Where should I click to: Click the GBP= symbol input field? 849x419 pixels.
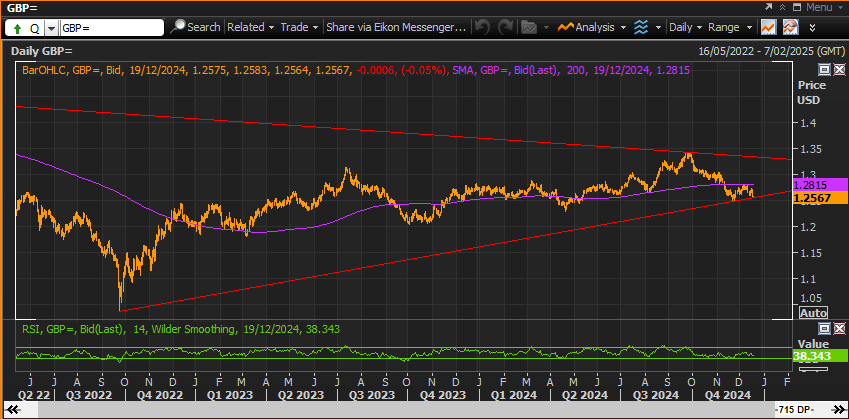click(112, 28)
